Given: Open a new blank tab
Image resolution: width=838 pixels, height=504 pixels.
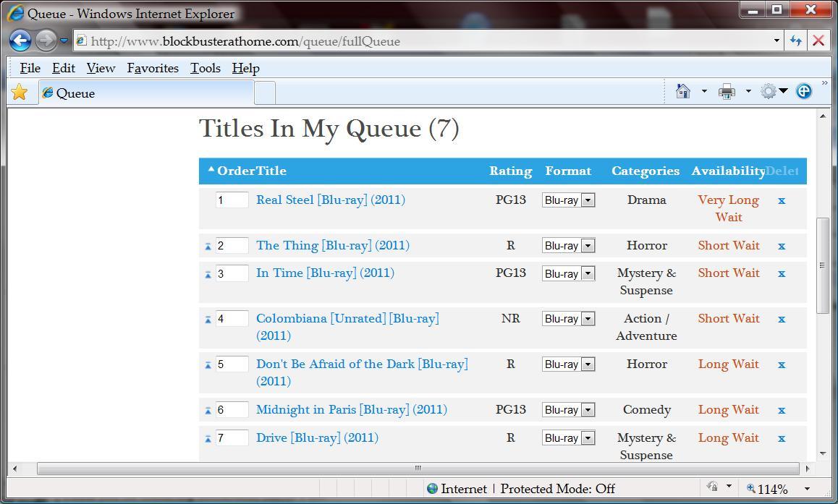Looking at the screenshot, I should 265,93.
